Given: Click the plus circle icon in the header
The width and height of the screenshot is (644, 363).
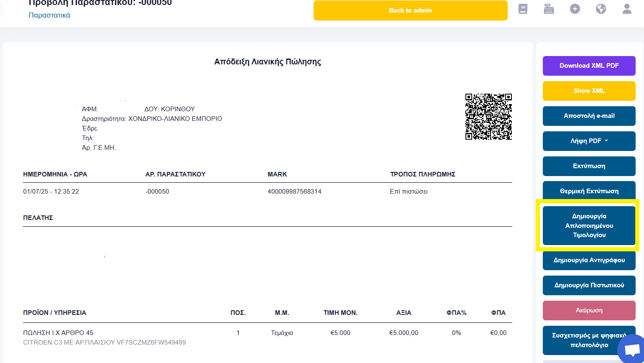Looking at the screenshot, I should click(x=575, y=9).
